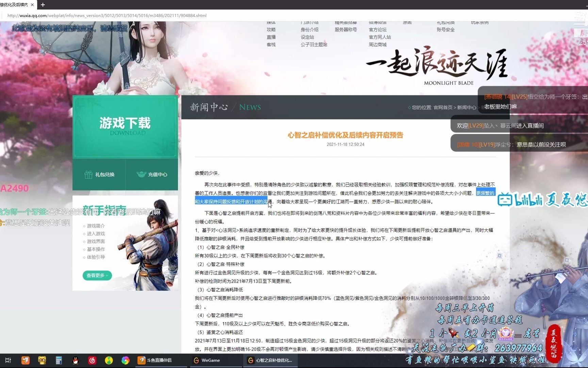Click the heading （3）心智之启消耗降低
588x368 pixels.
pos(219,290)
